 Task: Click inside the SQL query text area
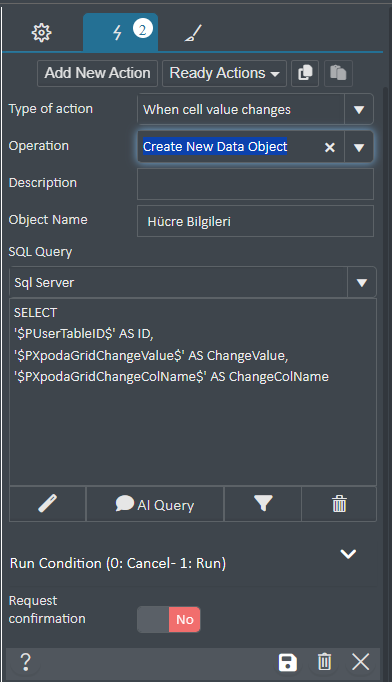click(193, 391)
